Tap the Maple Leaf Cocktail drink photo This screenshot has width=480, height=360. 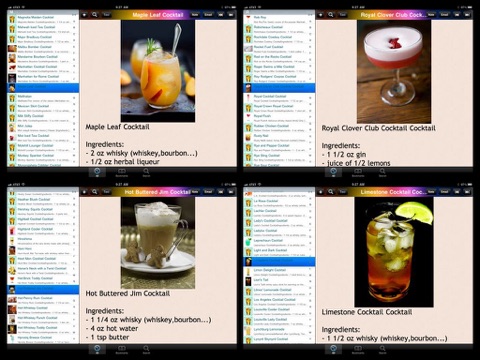158,71
